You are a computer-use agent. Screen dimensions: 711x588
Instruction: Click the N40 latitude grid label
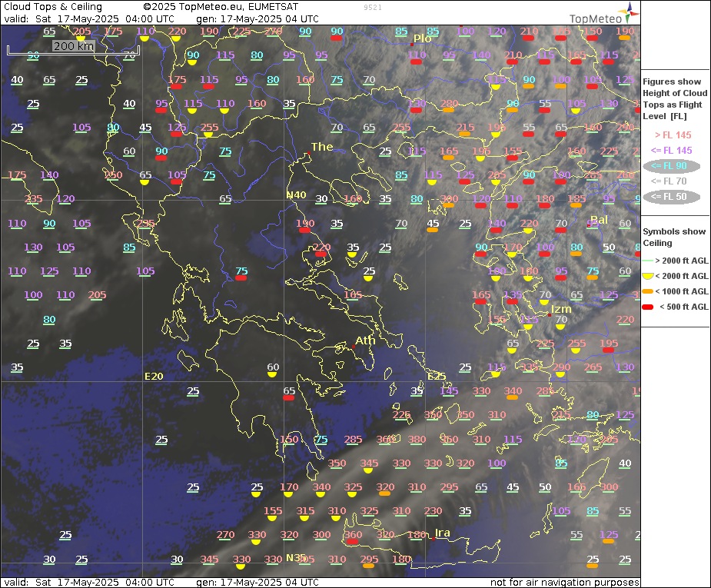point(296,195)
